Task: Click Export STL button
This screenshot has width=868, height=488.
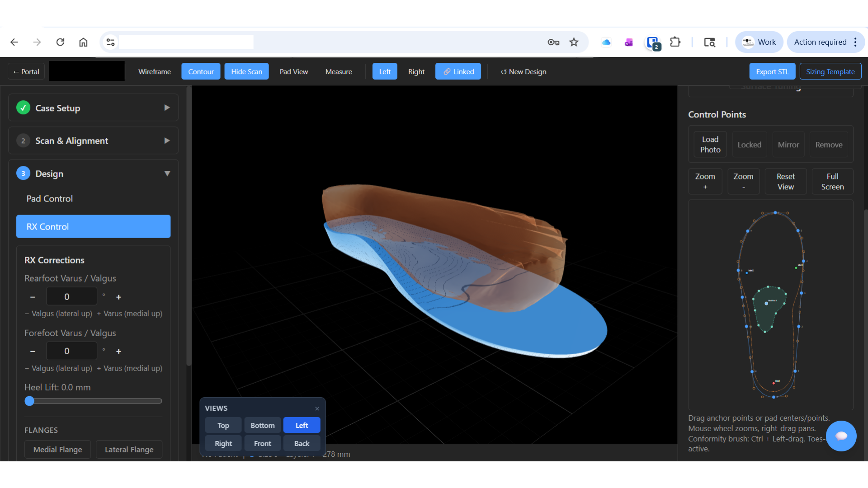Action: coord(772,71)
